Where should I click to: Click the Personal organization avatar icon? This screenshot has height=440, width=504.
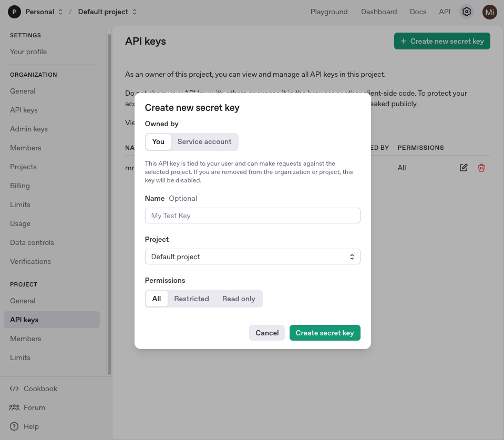coord(15,12)
